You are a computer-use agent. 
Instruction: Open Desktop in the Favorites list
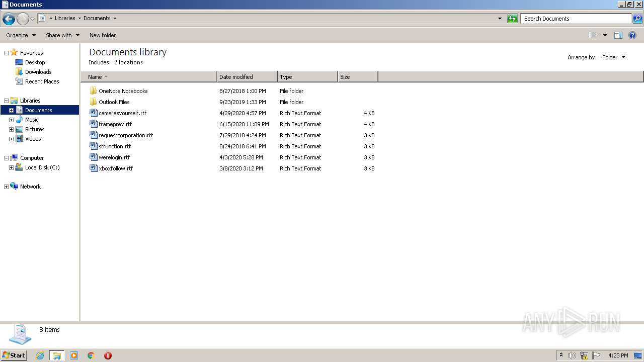[x=35, y=62]
